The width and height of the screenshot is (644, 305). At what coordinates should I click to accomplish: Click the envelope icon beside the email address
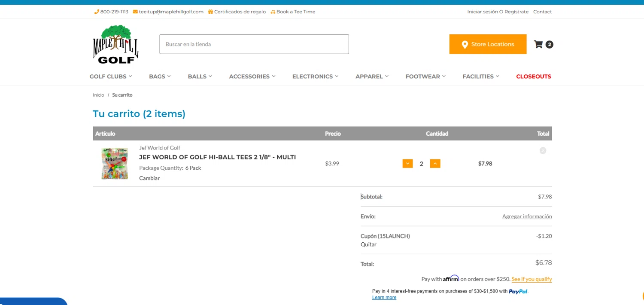135,12
